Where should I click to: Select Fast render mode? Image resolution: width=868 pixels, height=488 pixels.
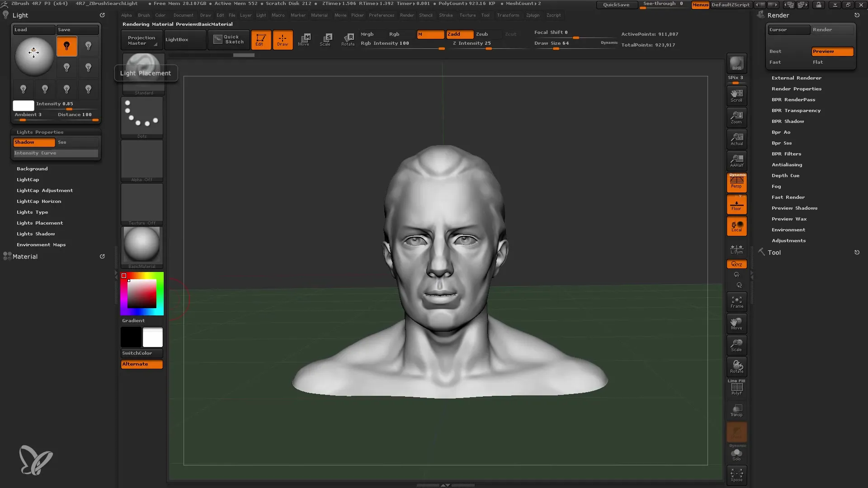(x=789, y=62)
